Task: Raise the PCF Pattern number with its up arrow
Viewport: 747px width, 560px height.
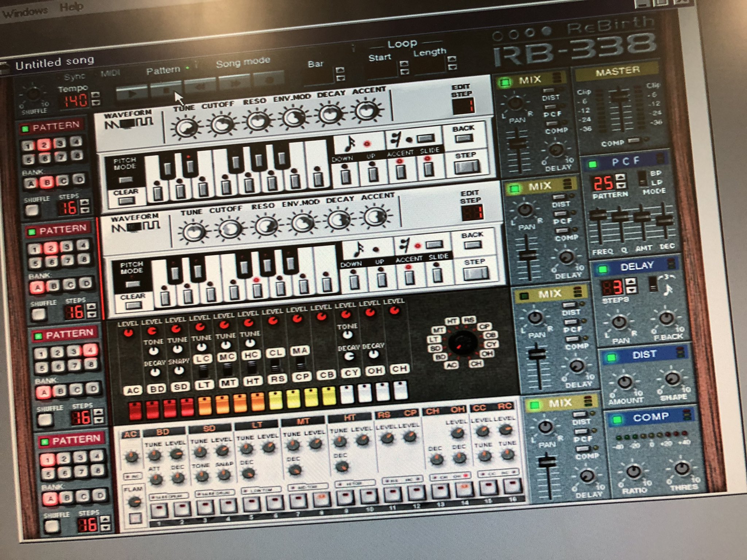Action: pyautogui.click(x=619, y=178)
